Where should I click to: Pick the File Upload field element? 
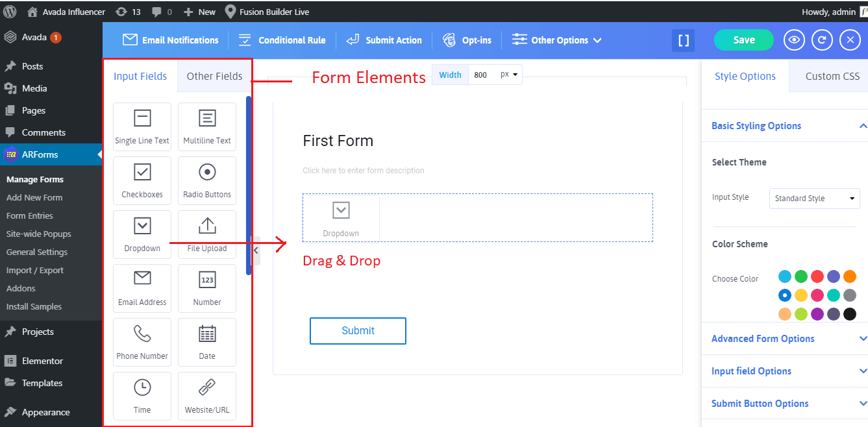coord(207,234)
